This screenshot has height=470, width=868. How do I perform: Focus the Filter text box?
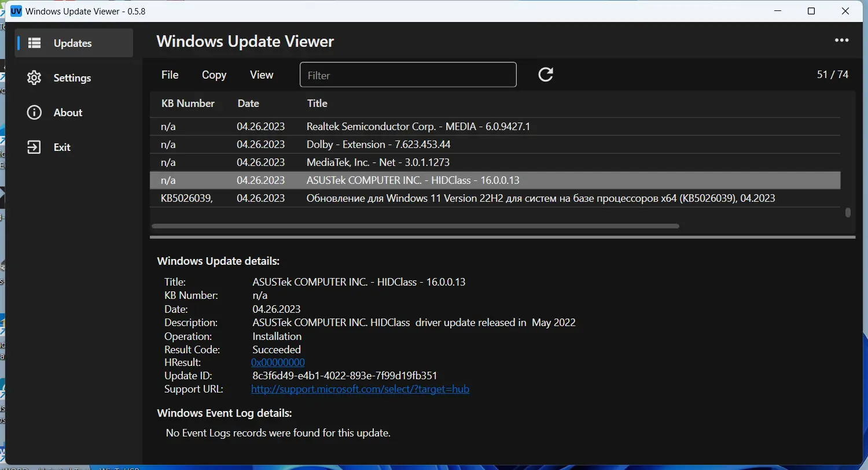pos(408,75)
